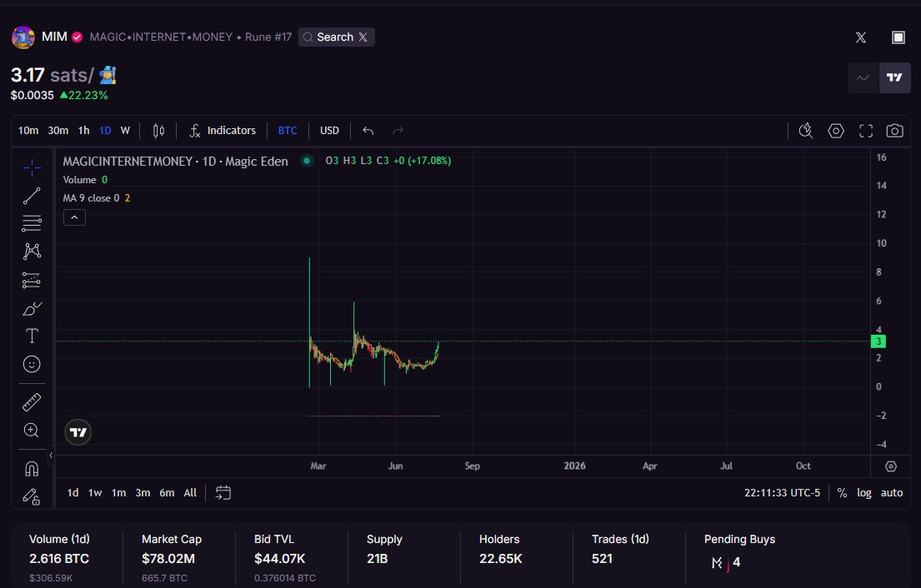Set date range to 3m
This screenshot has height=588, width=921.
pyautogui.click(x=143, y=493)
